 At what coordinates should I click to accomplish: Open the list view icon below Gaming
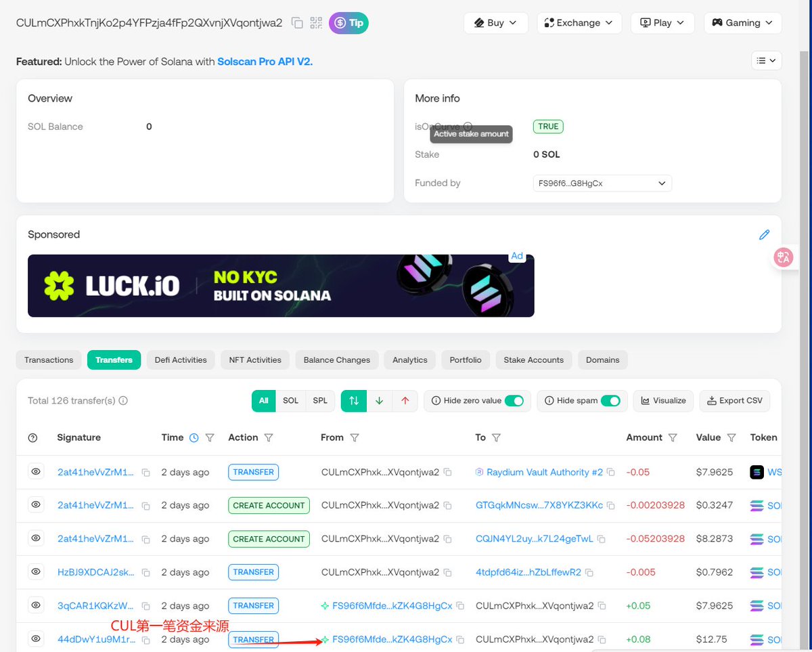click(766, 60)
